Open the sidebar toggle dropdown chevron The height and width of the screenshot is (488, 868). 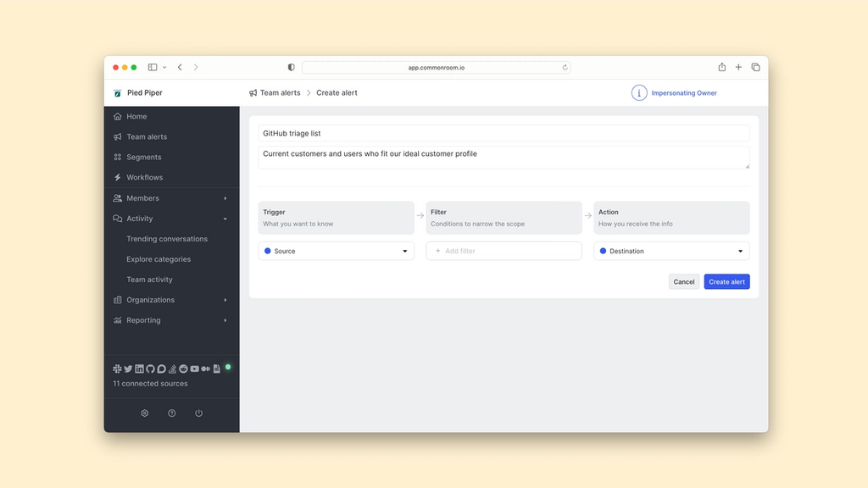pos(164,68)
